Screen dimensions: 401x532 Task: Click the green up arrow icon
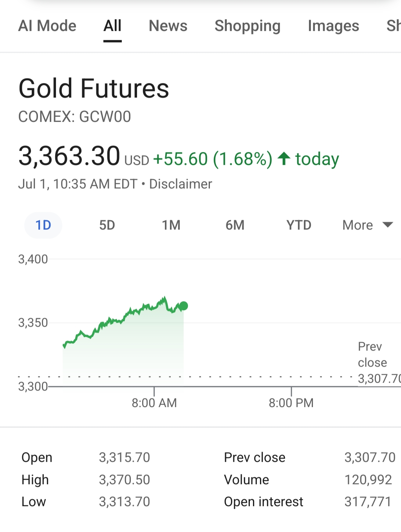(x=284, y=159)
